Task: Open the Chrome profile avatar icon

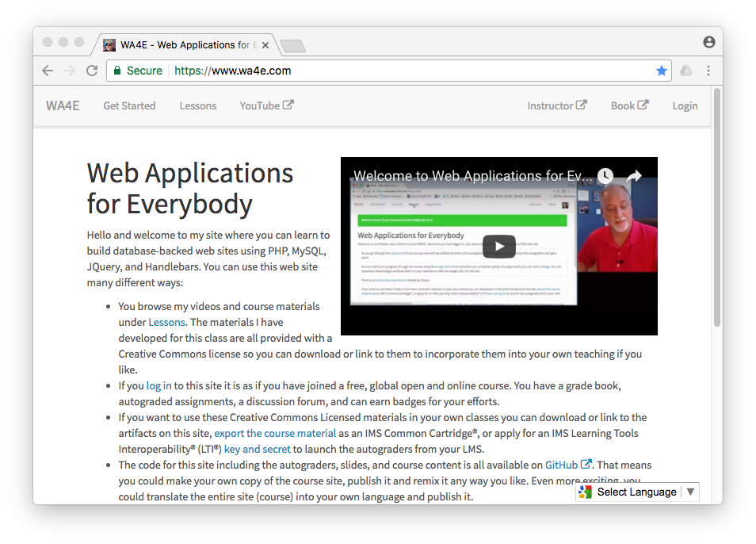Action: pos(708,42)
